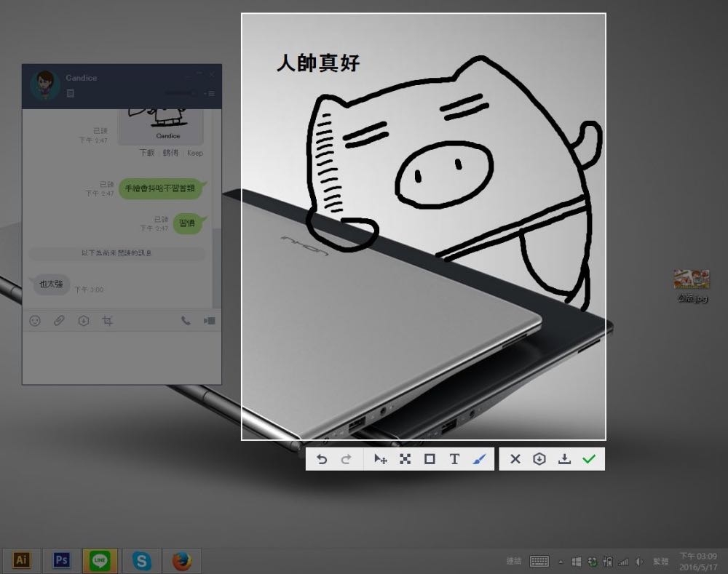Screen dimensions: 728x574
Task: Open the chat options menu
Action: coord(210,93)
